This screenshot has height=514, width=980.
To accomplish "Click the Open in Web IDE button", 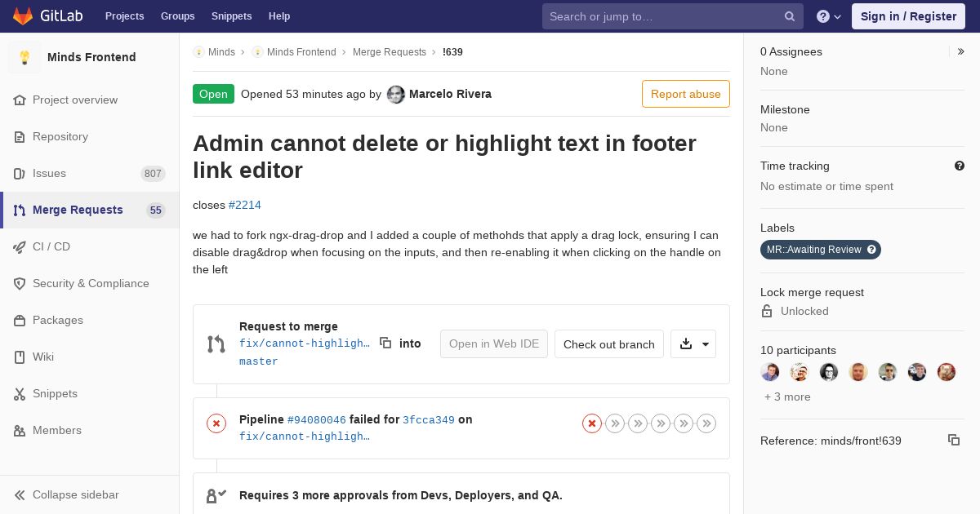I will pos(494,343).
